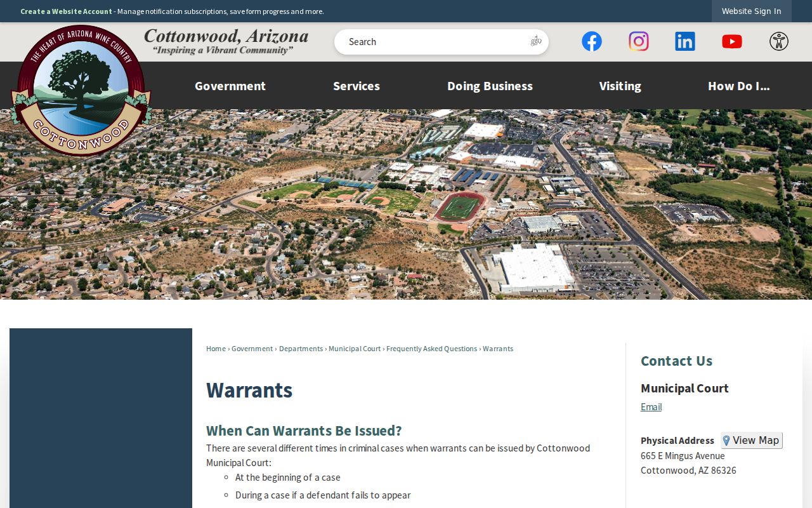
Task: Click the Contact Us heading
Action: pyautogui.click(x=676, y=361)
